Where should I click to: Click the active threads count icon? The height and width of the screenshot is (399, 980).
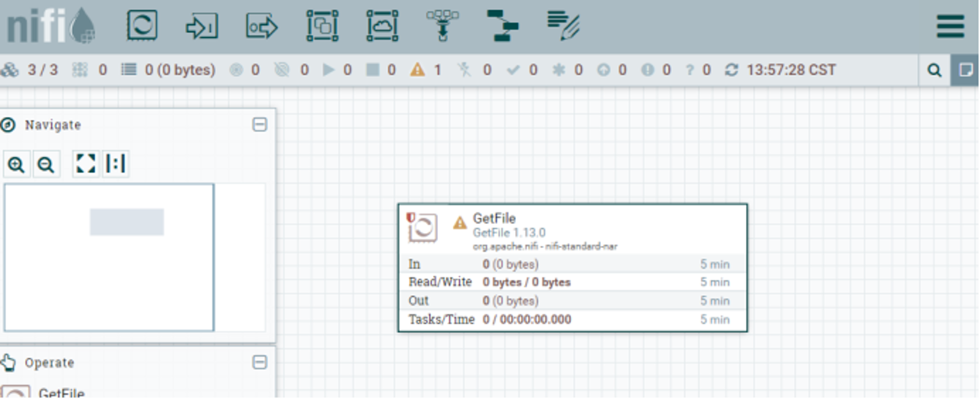coord(80,70)
